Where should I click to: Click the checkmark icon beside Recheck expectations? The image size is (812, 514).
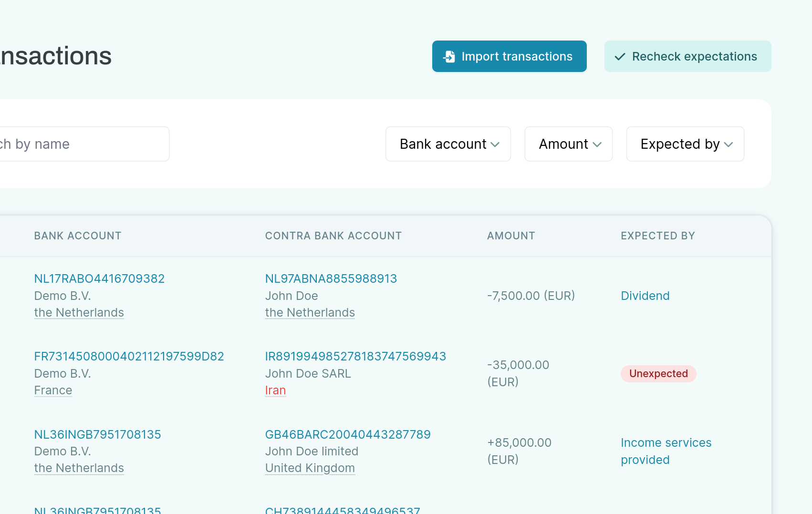[620, 56]
